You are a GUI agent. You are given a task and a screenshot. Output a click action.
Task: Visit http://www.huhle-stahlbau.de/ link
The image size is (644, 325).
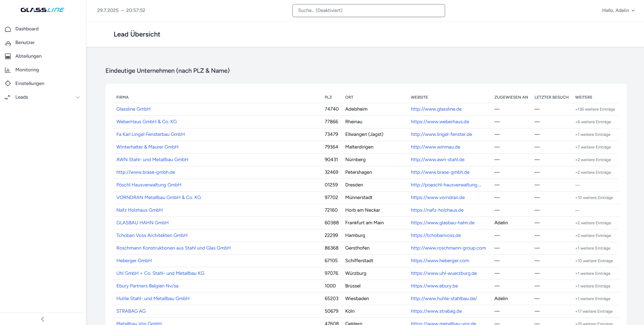point(444,299)
